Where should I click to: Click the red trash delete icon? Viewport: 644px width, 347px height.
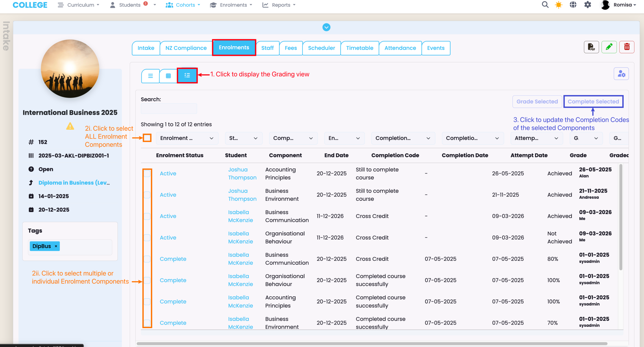(627, 47)
